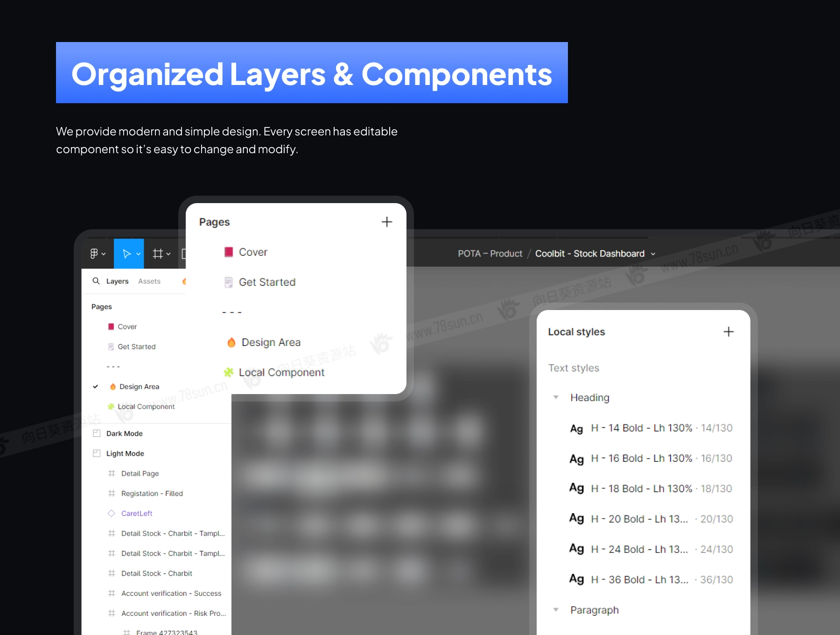Screen dimensions: 840x635
Task: Switch to the Assets tab
Action: [149, 281]
